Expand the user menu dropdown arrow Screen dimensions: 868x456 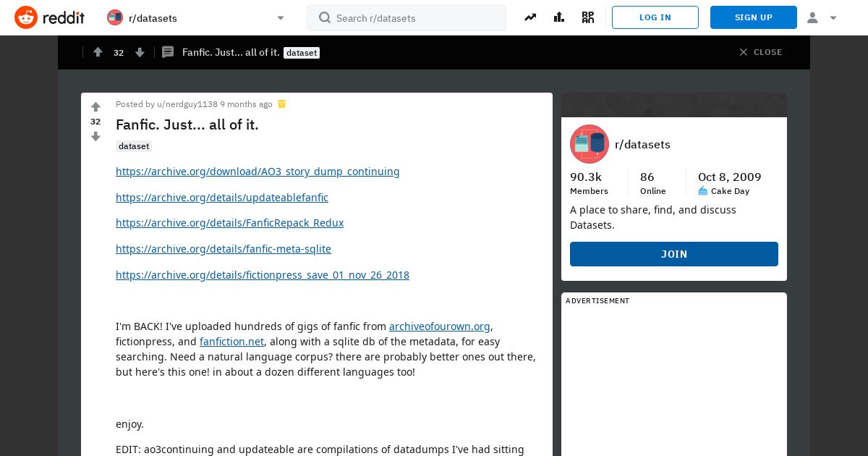point(833,18)
